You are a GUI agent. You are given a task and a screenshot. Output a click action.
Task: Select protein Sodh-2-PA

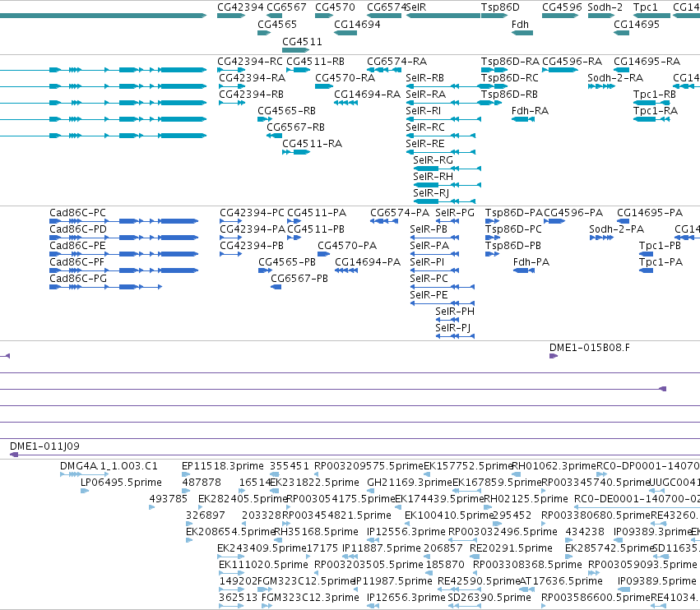click(601, 238)
